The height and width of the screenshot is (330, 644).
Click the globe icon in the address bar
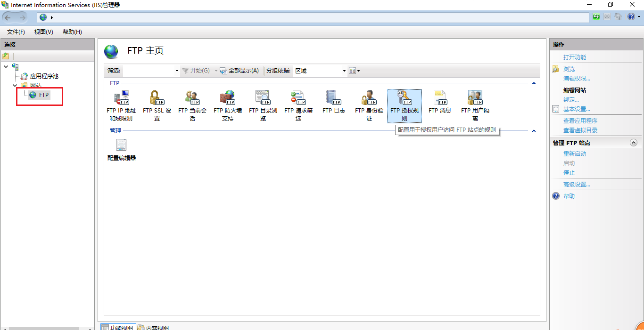click(x=43, y=17)
